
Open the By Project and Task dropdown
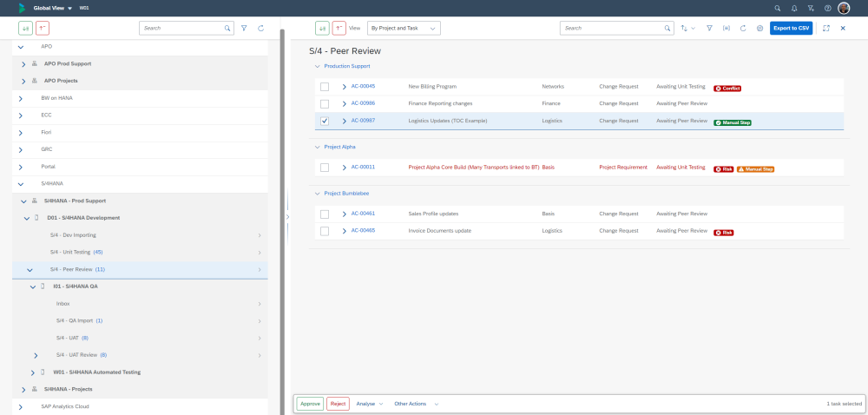coord(404,28)
